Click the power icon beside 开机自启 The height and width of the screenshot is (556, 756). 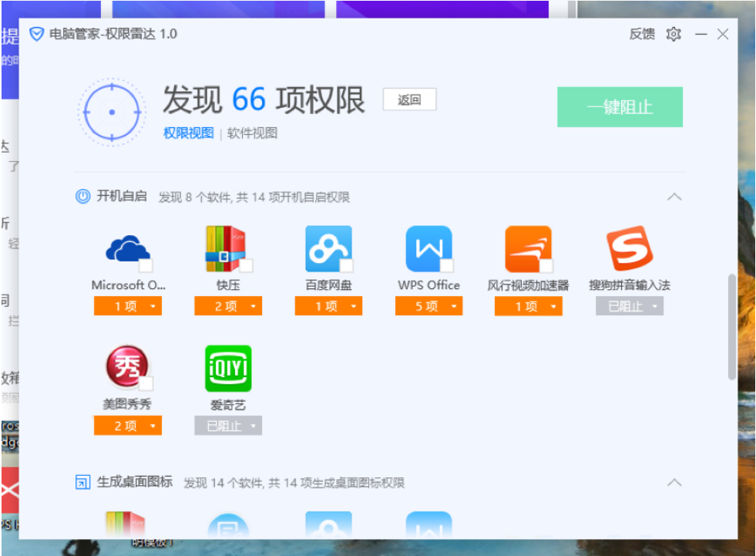point(83,197)
